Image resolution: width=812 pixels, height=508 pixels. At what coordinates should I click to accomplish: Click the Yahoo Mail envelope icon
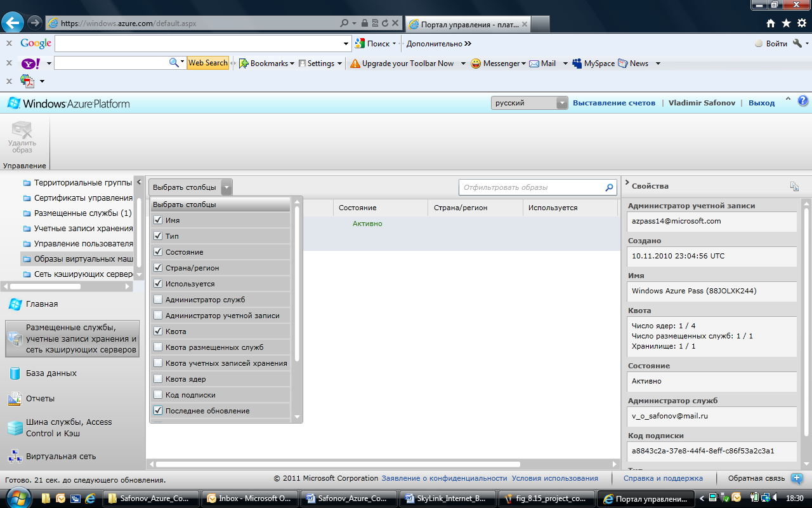(x=534, y=63)
